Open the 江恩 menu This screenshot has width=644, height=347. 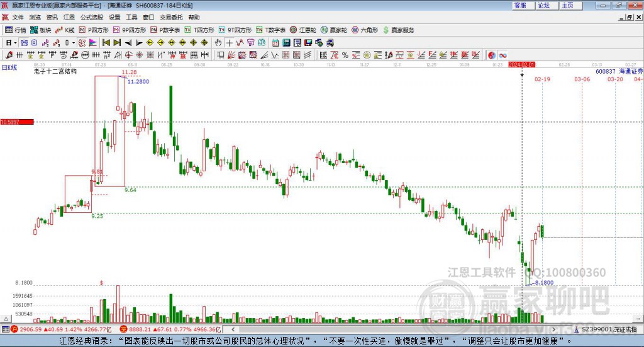pyautogui.click(x=69, y=17)
